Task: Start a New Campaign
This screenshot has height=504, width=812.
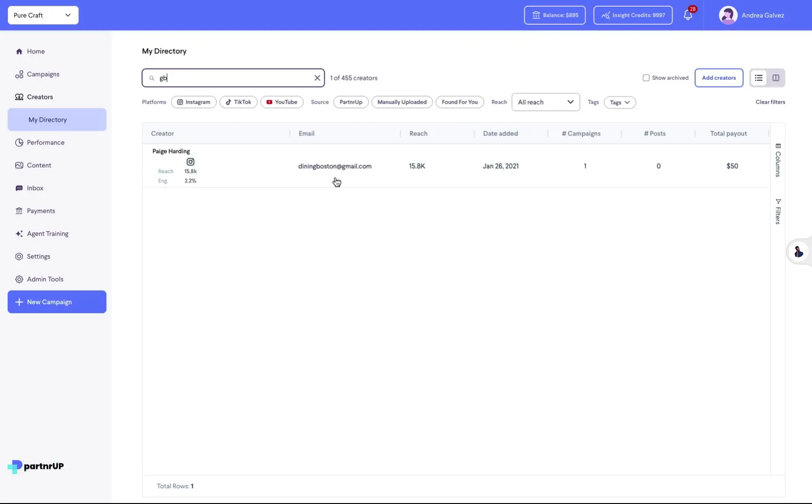Action: [57, 302]
